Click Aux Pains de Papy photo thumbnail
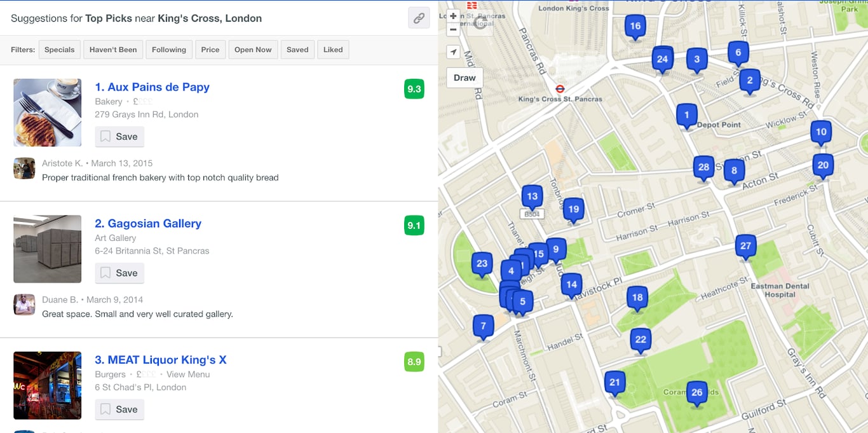The width and height of the screenshot is (868, 433). 48,113
